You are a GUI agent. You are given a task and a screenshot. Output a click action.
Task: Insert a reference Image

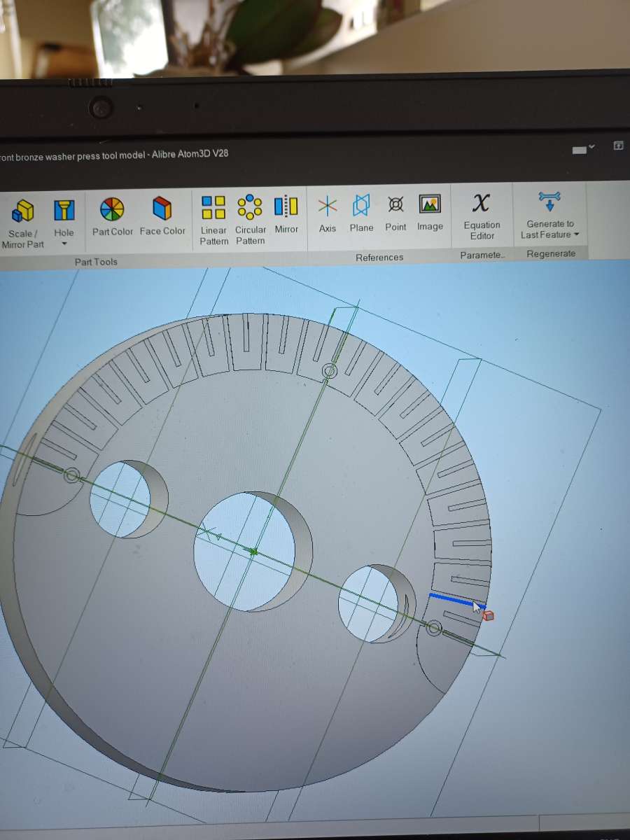[430, 213]
